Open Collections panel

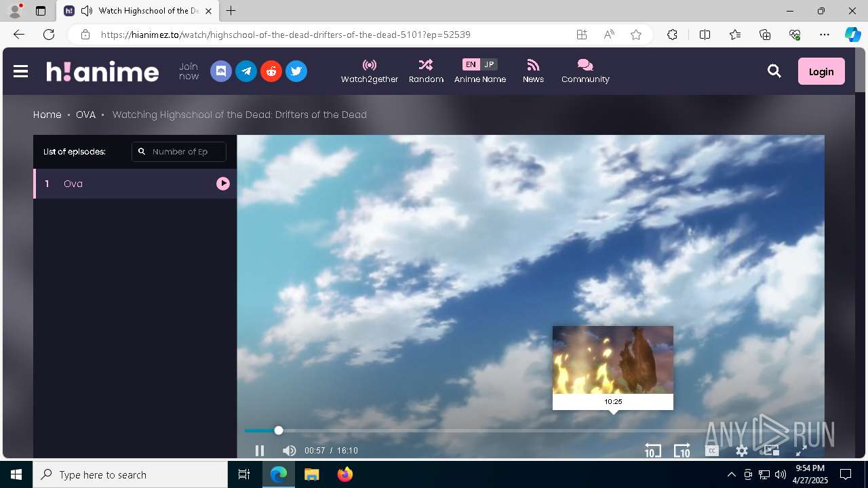pyautogui.click(x=765, y=35)
